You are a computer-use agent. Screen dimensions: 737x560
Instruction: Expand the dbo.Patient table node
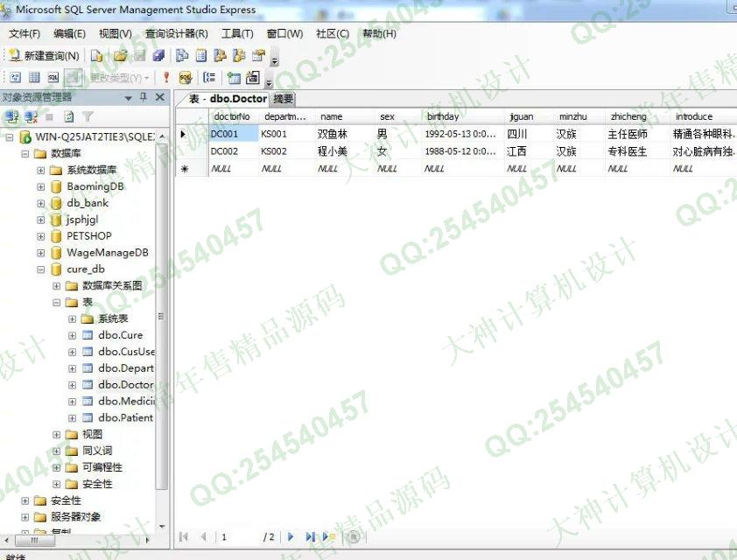pos(72,417)
